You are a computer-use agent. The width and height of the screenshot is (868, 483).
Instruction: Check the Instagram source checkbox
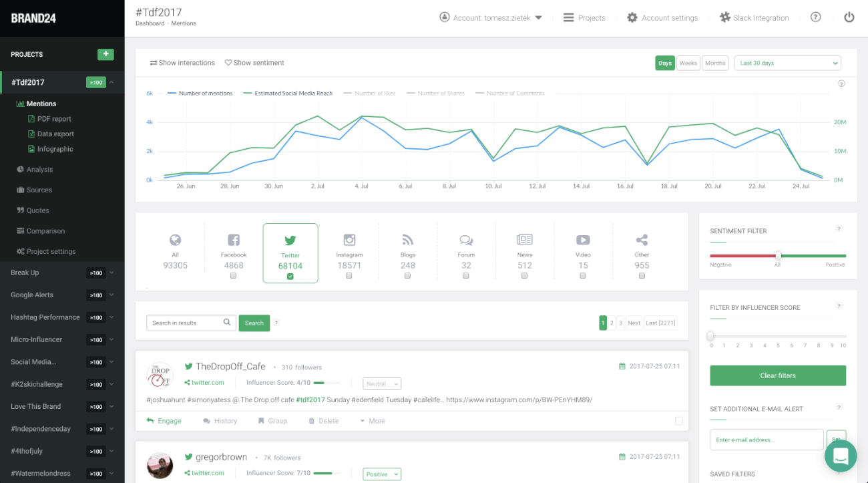349,276
